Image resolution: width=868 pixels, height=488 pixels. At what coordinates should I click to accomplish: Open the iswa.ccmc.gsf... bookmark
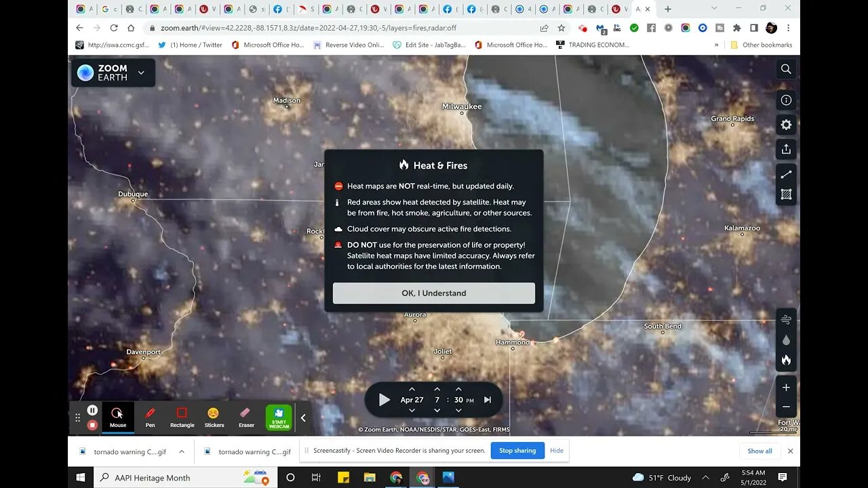113,45
